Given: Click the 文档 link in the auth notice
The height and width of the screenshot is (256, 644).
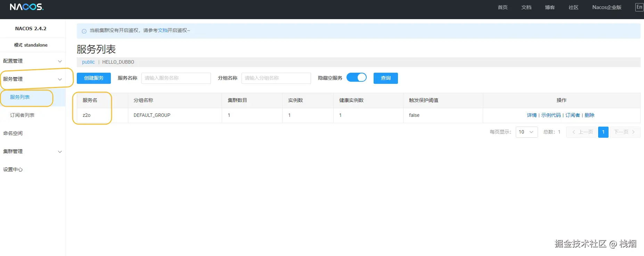Looking at the screenshot, I should pos(163,30).
